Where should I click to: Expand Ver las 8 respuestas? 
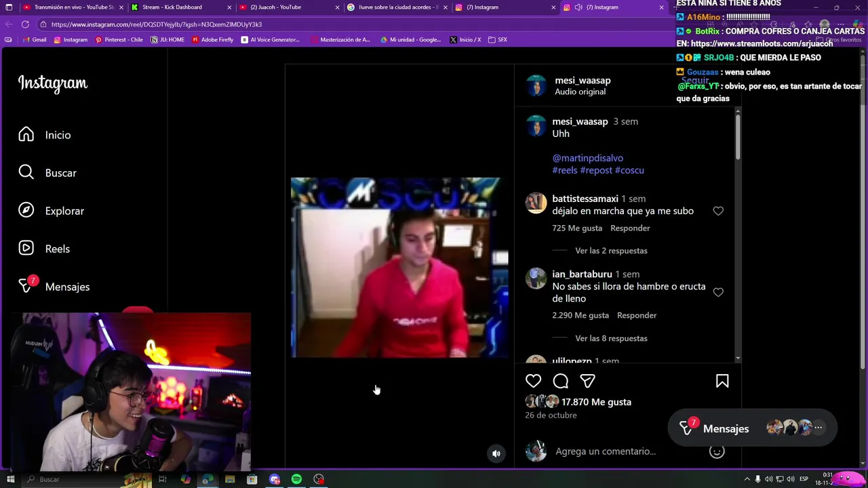[x=611, y=338]
